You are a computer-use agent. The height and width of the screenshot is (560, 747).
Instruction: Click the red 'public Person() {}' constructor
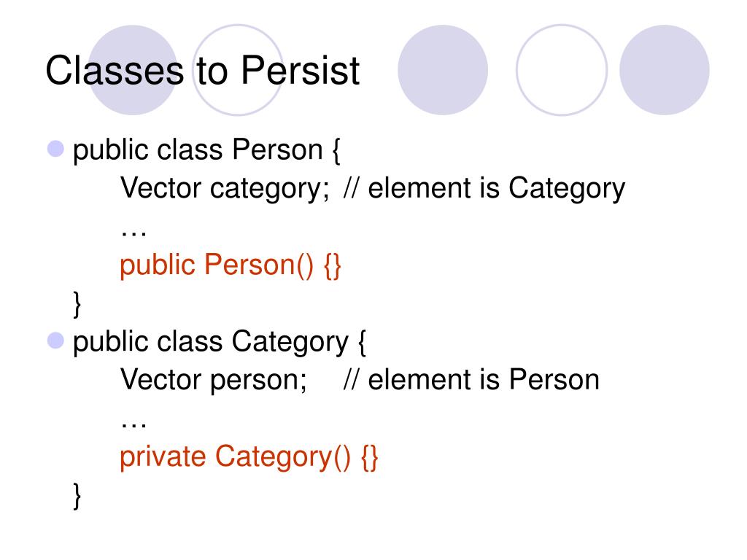(230, 265)
